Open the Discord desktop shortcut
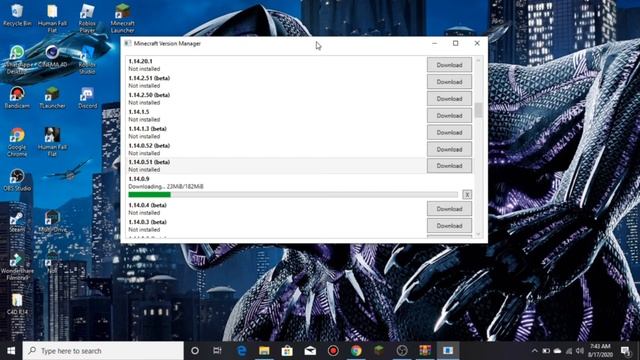The image size is (640, 360). [87, 98]
